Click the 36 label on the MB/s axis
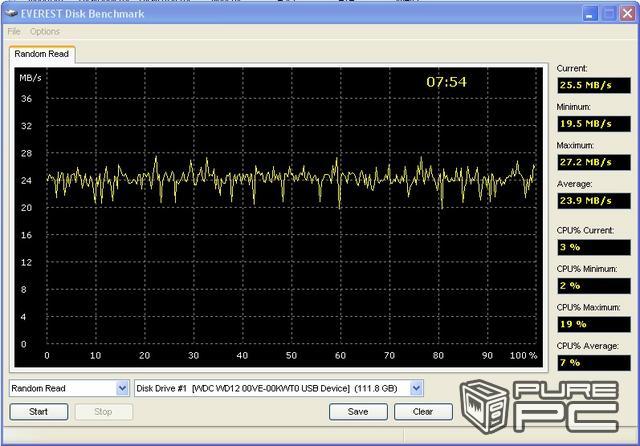The width and height of the screenshot is (640, 446). [x=26, y=99]
